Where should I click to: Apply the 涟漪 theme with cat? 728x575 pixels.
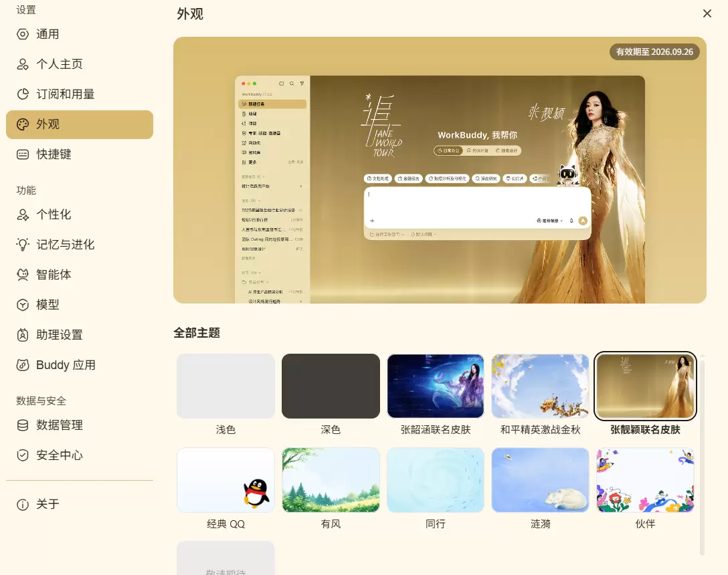[x=541, y=480]
